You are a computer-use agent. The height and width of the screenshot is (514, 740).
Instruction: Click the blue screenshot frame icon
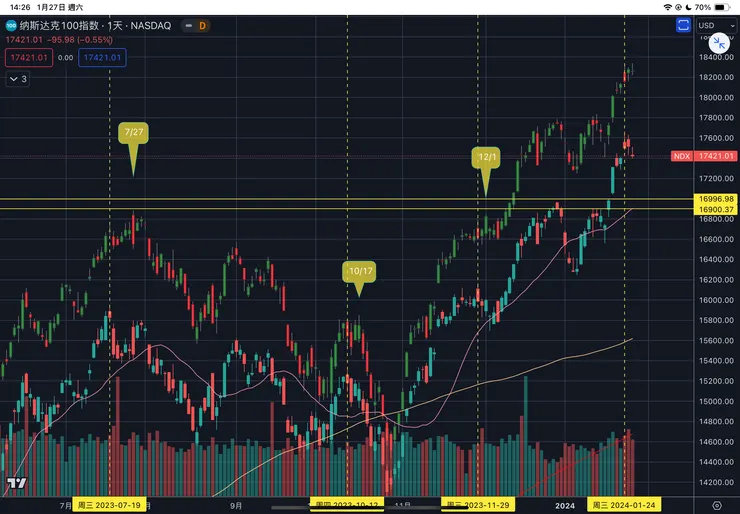(683, 25)
